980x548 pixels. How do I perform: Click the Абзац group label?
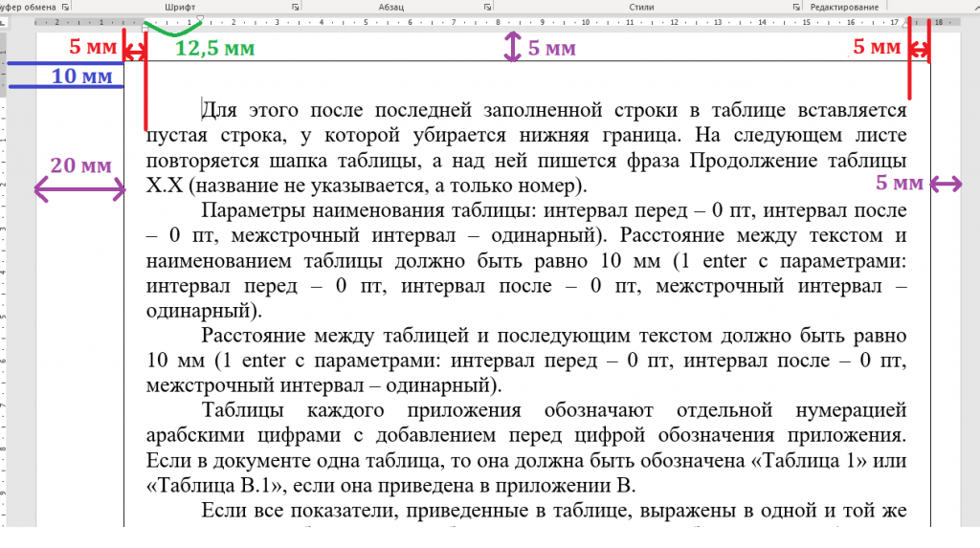click(391, 7)
